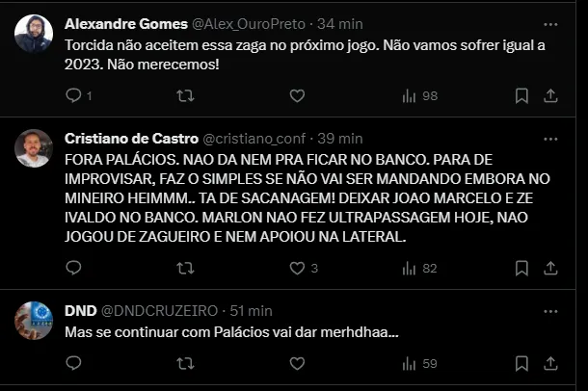
Task: Bookmark Alexandre Gomes' tweet
Action: point(521,95)
